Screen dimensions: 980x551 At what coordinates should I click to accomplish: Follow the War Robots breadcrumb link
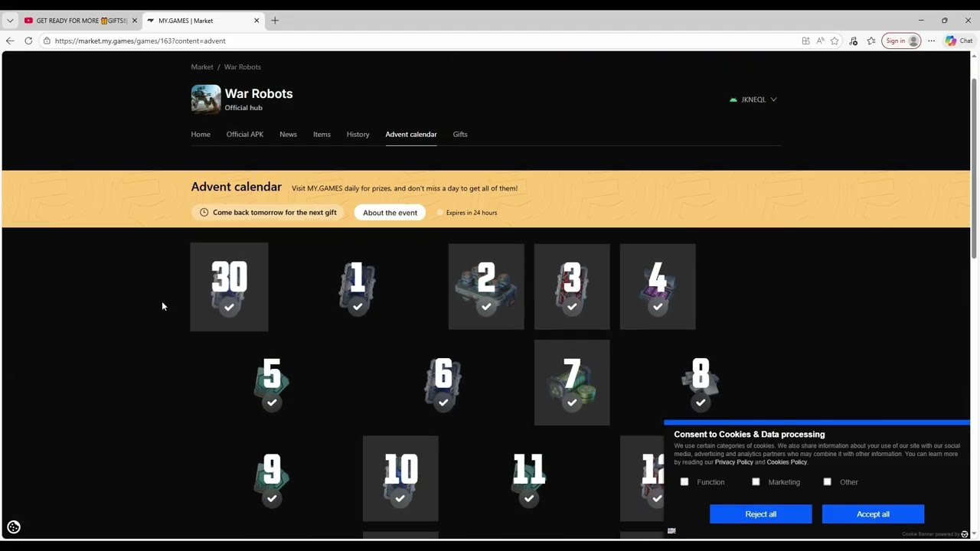coord(243,67)
